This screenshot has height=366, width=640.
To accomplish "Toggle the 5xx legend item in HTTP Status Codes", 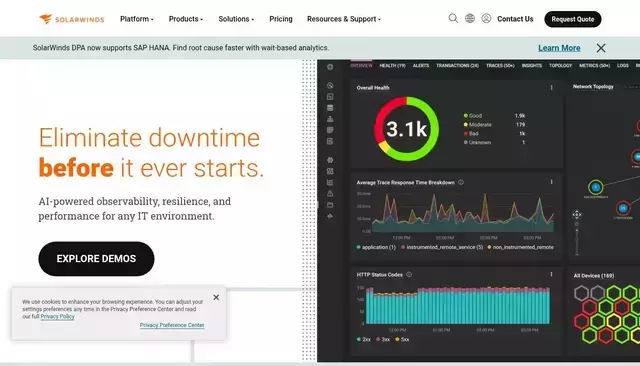I will [x=402, y=339].
